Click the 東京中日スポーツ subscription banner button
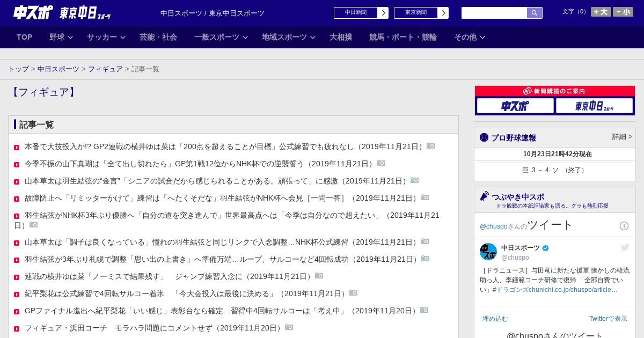This screenshot has width=644, height=338. click(594, 106)
